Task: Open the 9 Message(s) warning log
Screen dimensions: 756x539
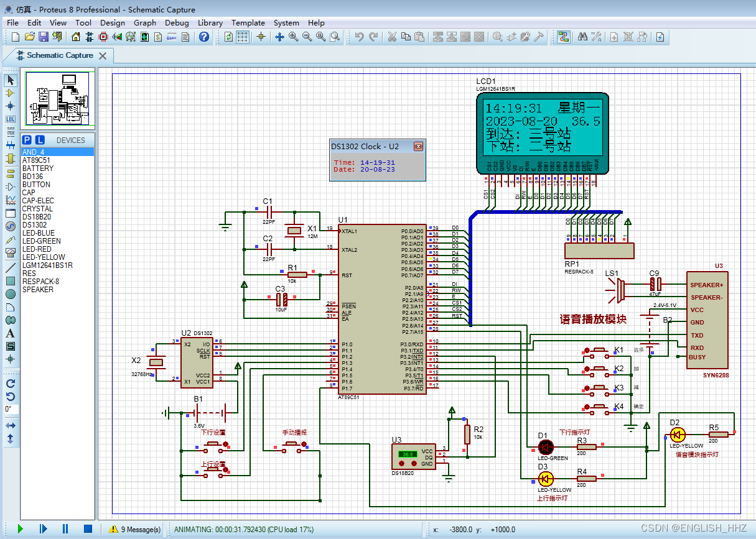Action: [x=135, y=529]
